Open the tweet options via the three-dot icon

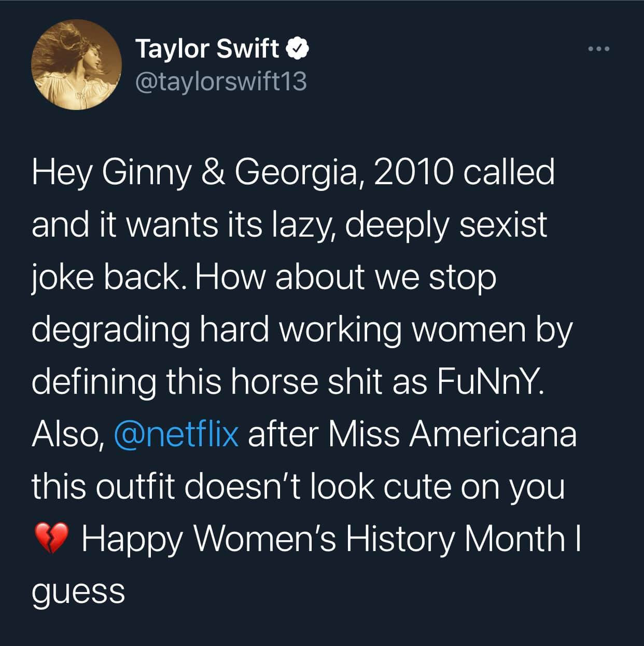click(598, 48)
